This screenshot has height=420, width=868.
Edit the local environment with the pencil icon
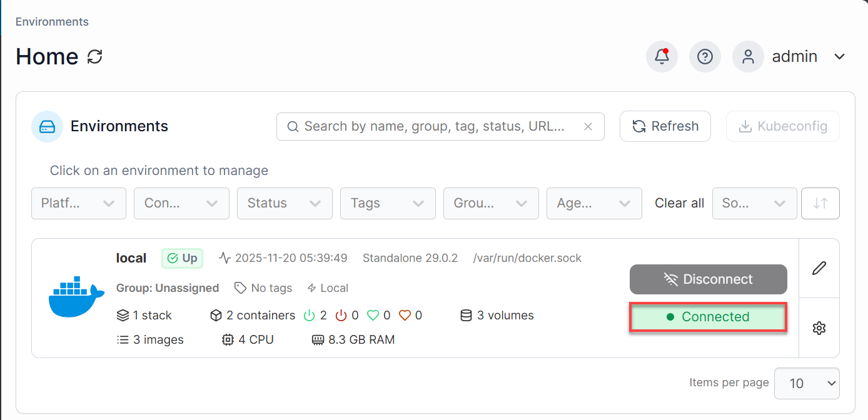(x=819, y=268)
